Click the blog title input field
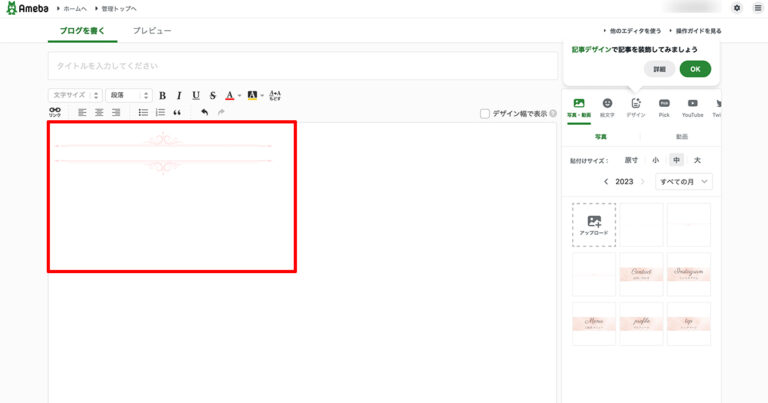This screenshot has height=403, width=768. [302, 66]
